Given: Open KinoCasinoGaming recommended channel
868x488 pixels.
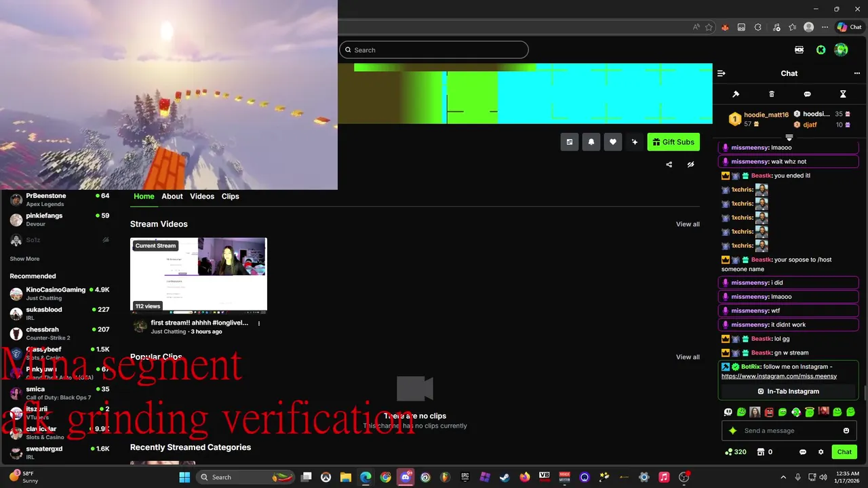Looking at the screenshot, I should pyautogui.click(x=60, y=293).
